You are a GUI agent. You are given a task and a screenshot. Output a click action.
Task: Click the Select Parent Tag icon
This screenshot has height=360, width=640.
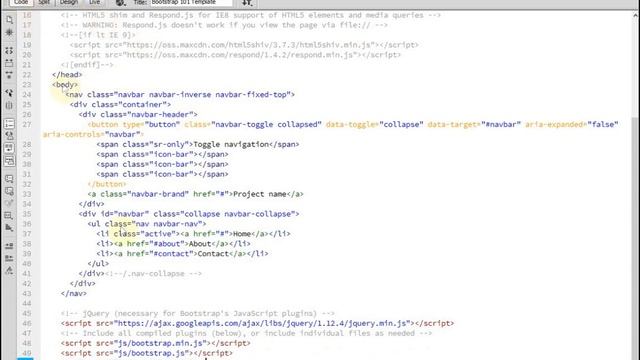(x=9, y=93)
